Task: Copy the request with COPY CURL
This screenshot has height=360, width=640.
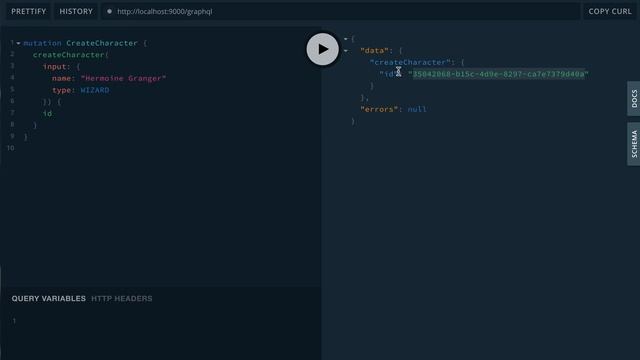Action: point(610,11)
